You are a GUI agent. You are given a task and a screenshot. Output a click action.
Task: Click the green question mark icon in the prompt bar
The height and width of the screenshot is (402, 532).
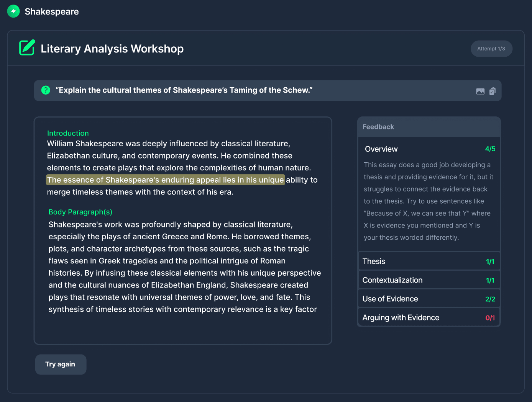click(x=46, y=90)
